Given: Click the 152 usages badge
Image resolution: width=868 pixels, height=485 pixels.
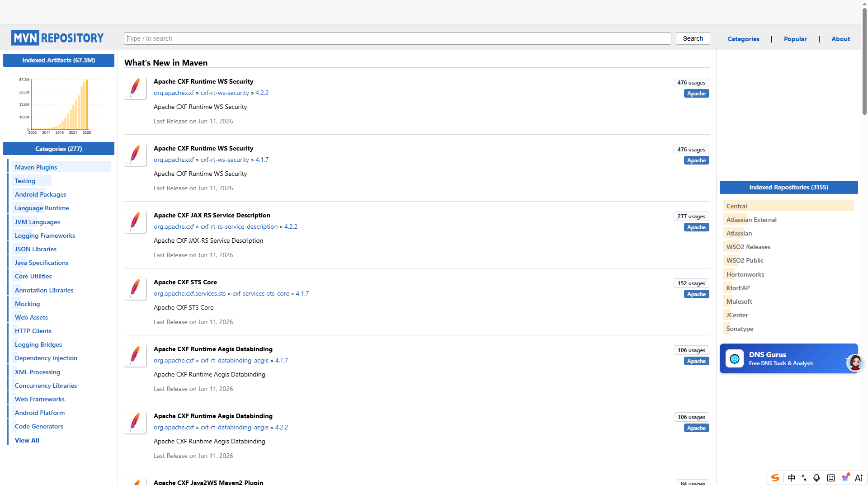Looking at the screenshot, I should tap(691, 283).
